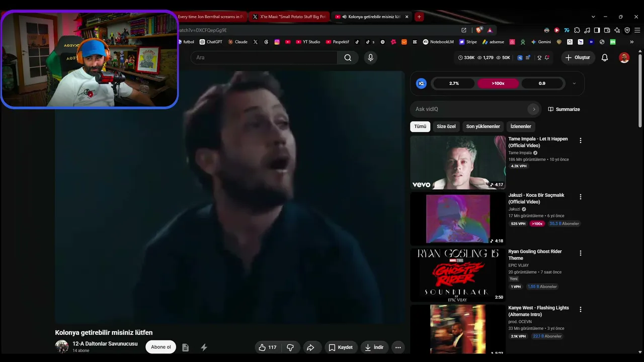Switch to the X'te Maxi tab
The height and width of the screenshot is (362, 644).
289,17
